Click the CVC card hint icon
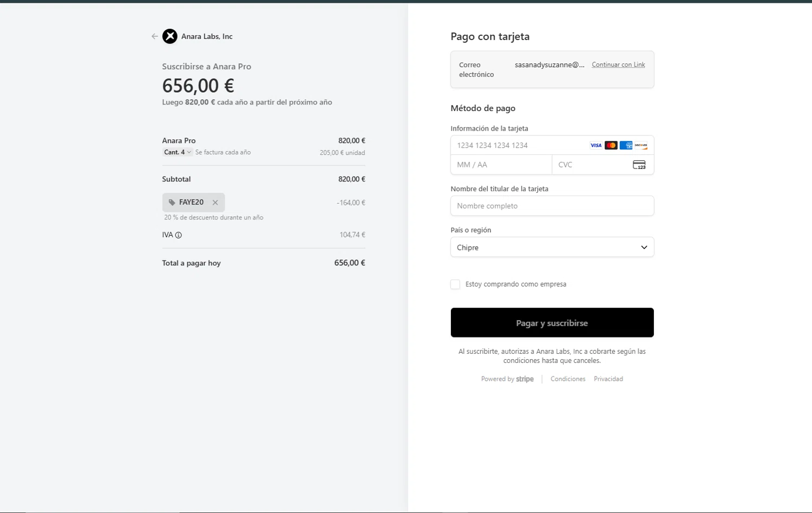This screenshot has height=513, width=812. point(639,165)
